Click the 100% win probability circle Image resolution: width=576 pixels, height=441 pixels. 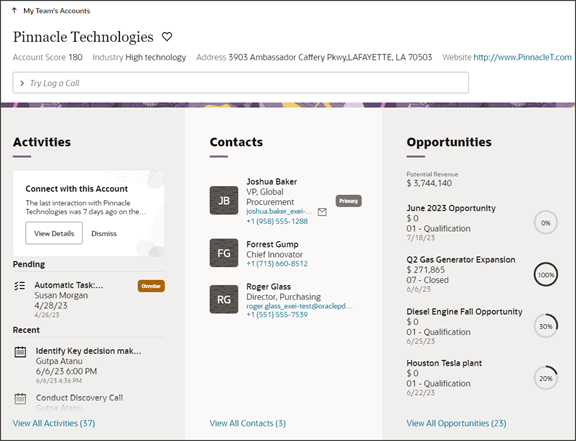click(x=546, y=275)
